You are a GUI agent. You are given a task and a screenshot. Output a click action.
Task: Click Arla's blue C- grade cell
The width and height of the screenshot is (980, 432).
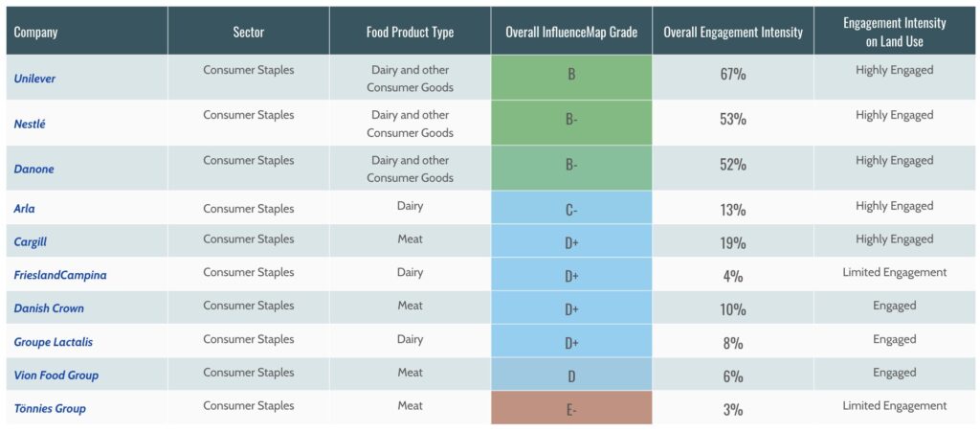571,209
